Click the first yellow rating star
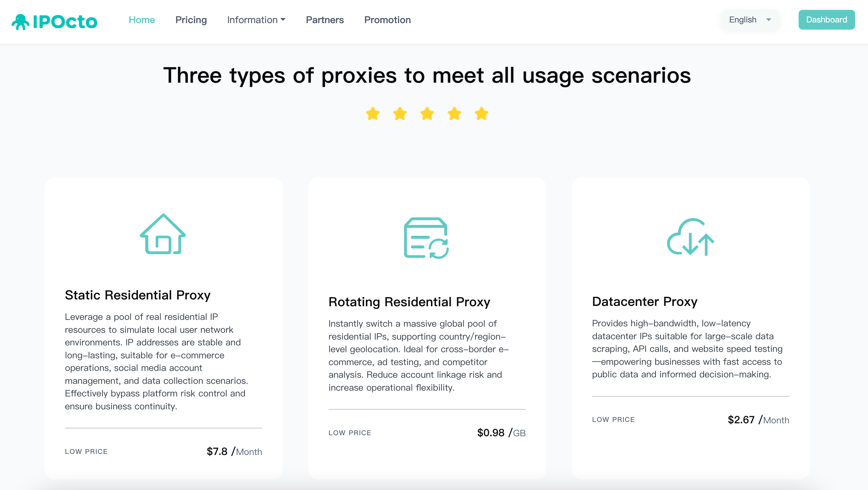Screen dimensions: 868x490 pyautogui.click(x=373, y=114)
